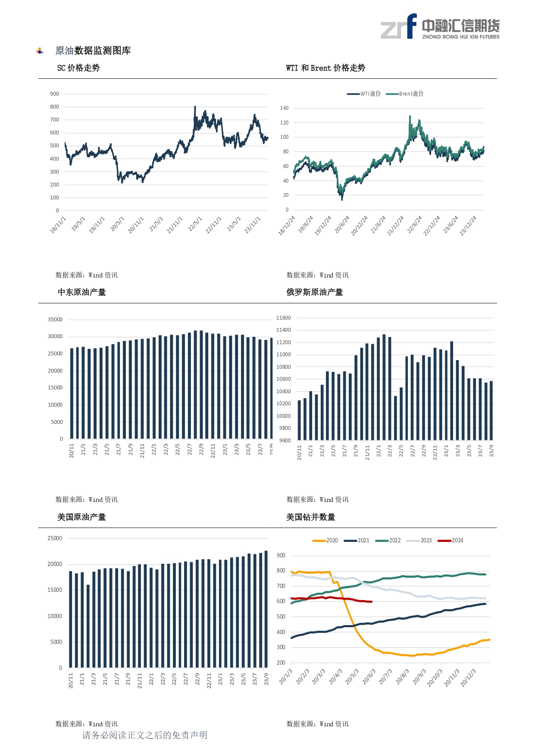The height and width of the screenshot is (756, 535).
Task: Click the Brent油价 legend line marker
Action: pos(392,94)
